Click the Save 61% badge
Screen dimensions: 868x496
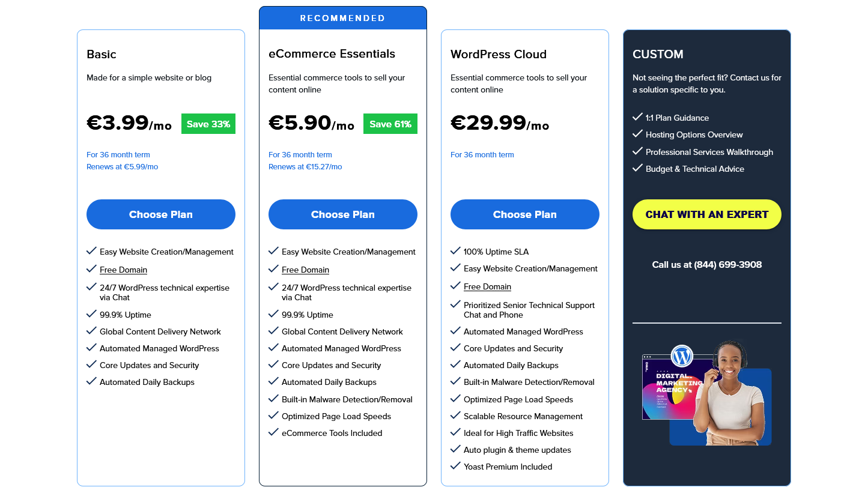coord(390,124)
